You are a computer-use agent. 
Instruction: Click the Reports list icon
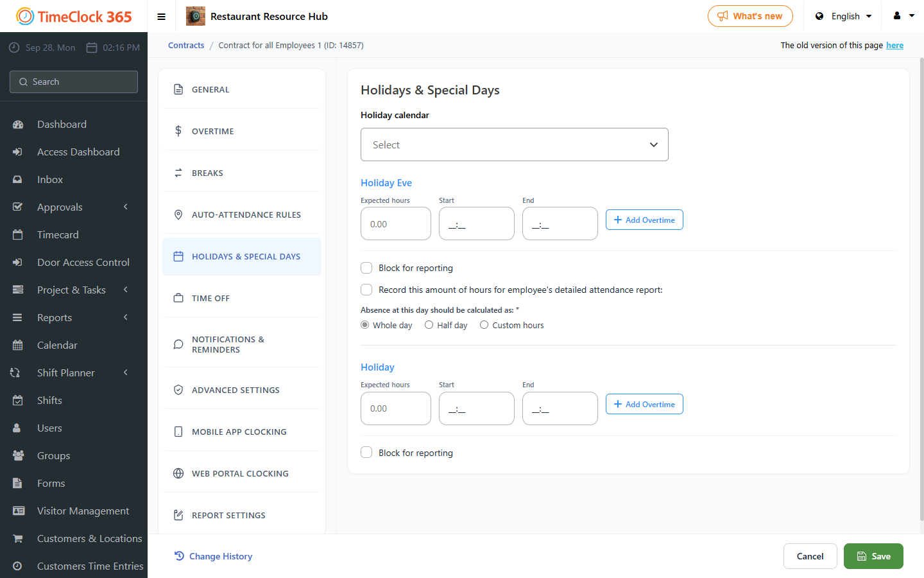coord(18,318)
